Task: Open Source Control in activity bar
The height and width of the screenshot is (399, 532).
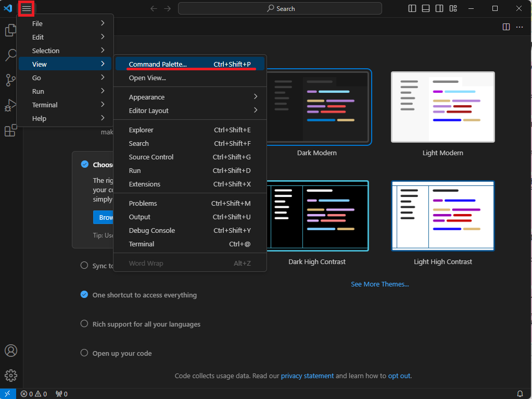Action: tap(11, 80)
